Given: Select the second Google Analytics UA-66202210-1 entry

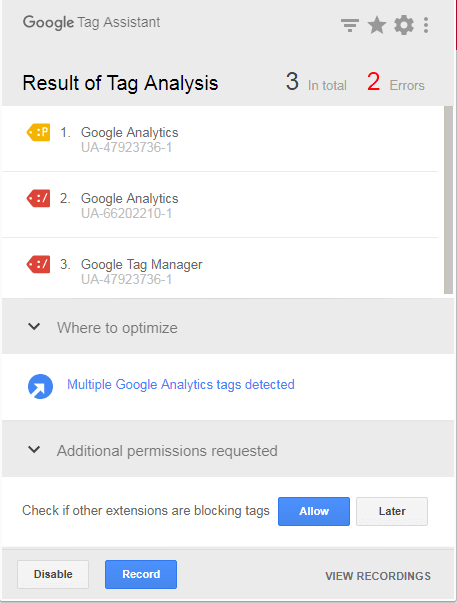Looking at the screenshot, I should [220, 205].
